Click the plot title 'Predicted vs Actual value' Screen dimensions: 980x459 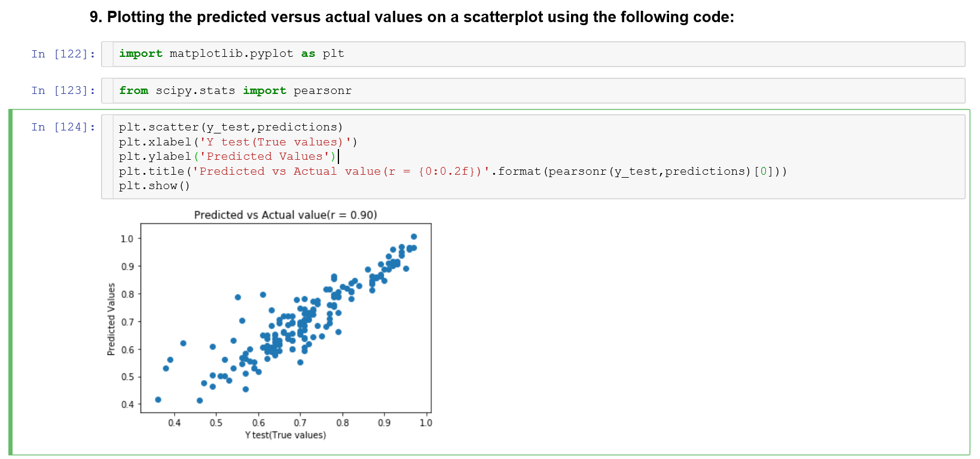pyautogui.click(x=285, y=215)
